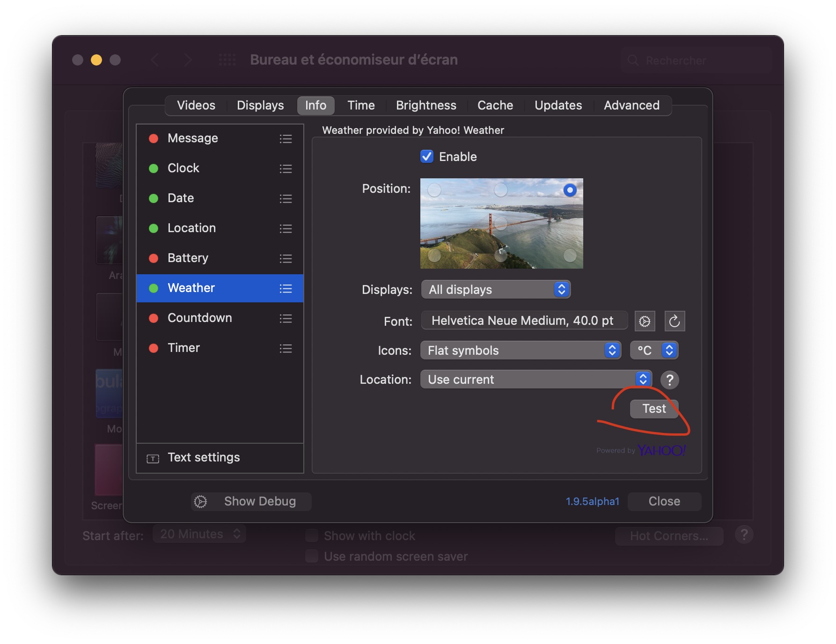The width and height of the screenshot is (836, 644).
Task: Switch to the Cache tab
Action: click(x=495, y=105)
